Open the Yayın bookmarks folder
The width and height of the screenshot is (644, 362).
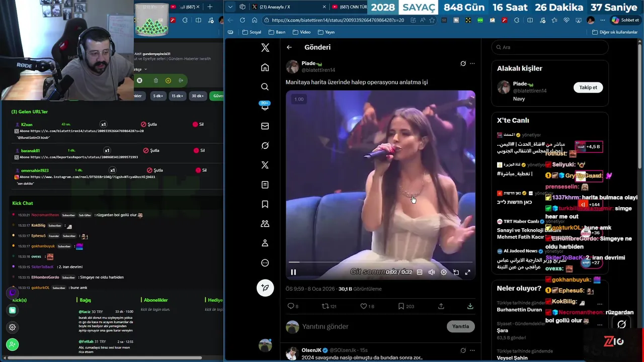[326, 32]
